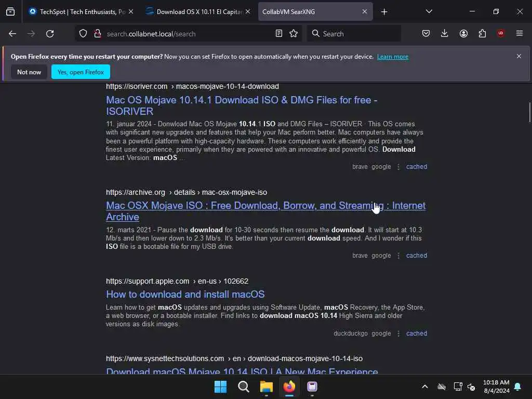Screen dimensions: 532x399
Task: Open tracking protection shield icon
Action: click(83, 34)
